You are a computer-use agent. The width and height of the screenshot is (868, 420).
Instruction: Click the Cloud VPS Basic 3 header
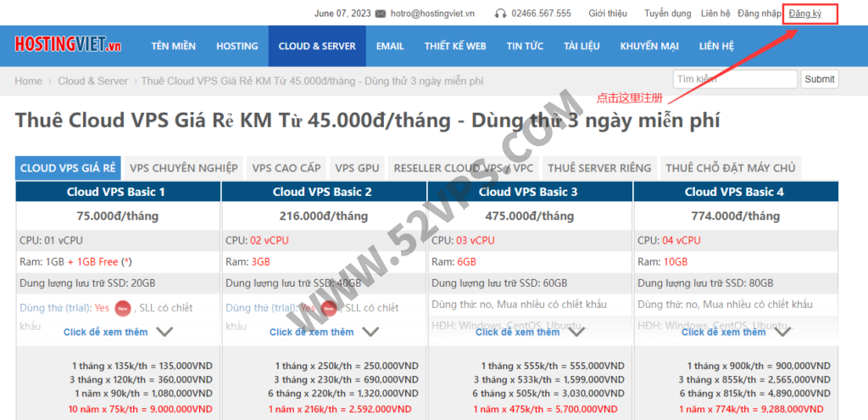tap(528, 192)
